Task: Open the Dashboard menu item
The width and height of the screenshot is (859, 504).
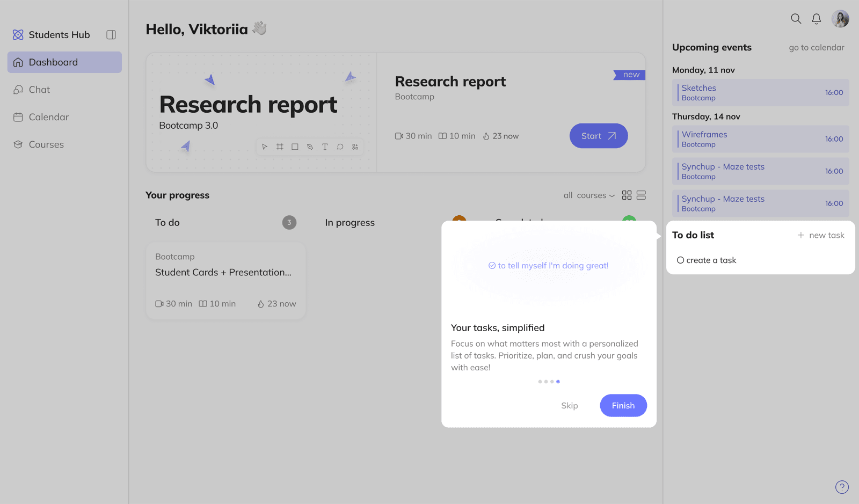Action: pyautogui.click(x=64, y=62)
